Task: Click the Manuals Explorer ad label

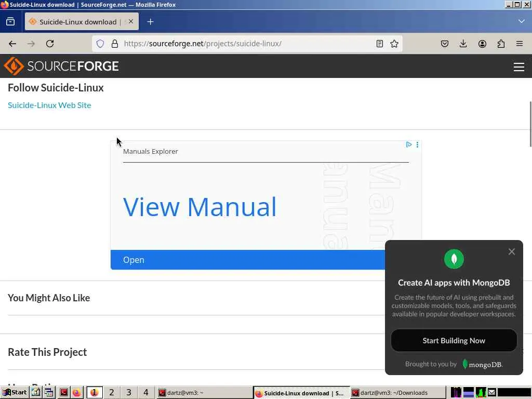Action: [150, 151]
